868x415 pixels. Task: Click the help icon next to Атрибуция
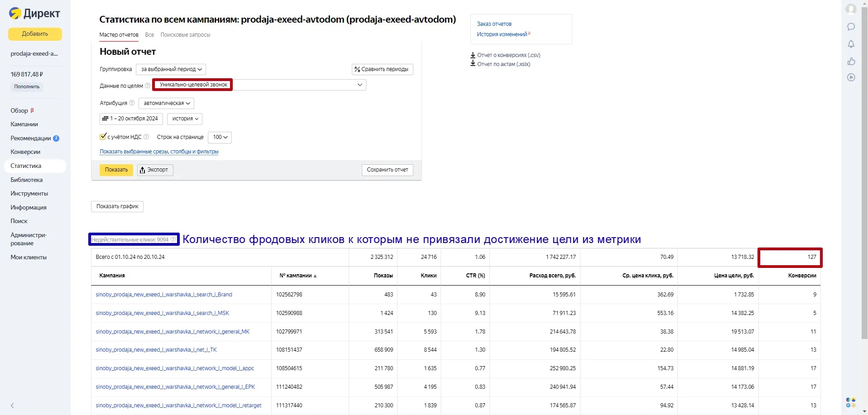(x=132, y=103)
